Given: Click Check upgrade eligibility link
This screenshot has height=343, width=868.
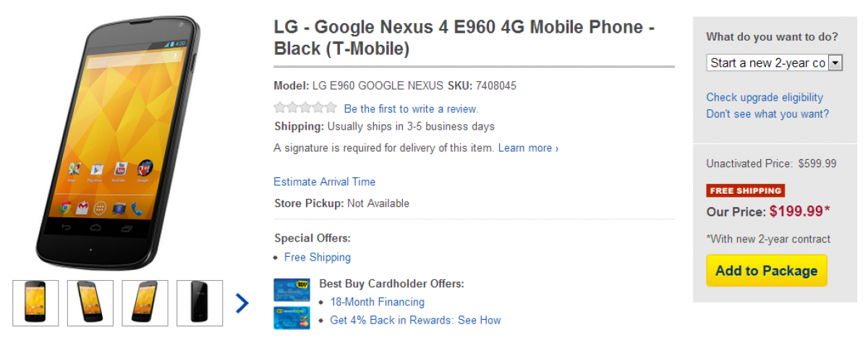Looking at the screenshot, I should [765, 97].
